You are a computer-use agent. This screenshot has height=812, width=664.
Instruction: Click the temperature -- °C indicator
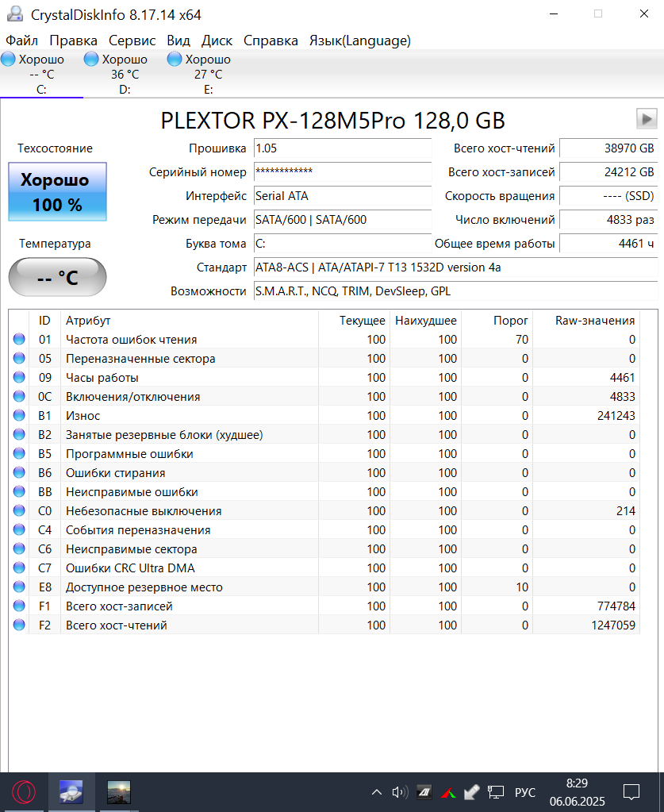click(x=57, y=277)
